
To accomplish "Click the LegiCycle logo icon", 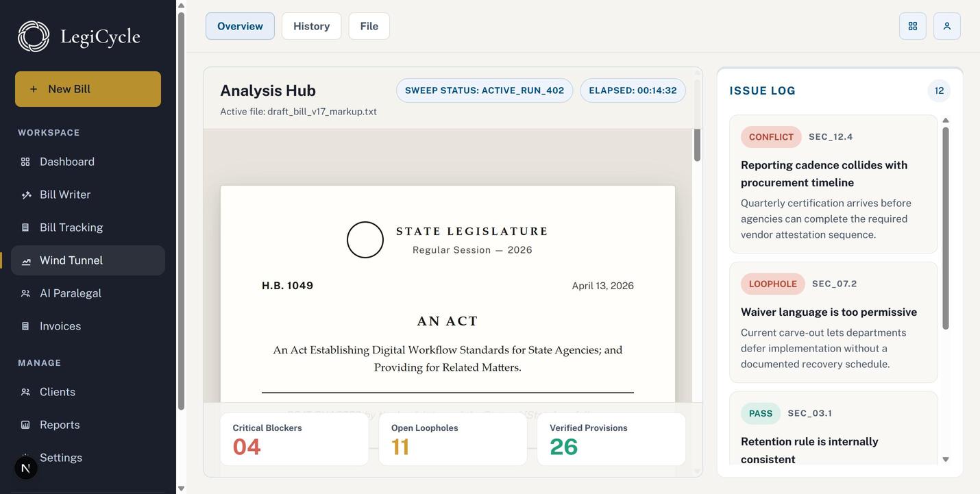I will pos(34,36).
